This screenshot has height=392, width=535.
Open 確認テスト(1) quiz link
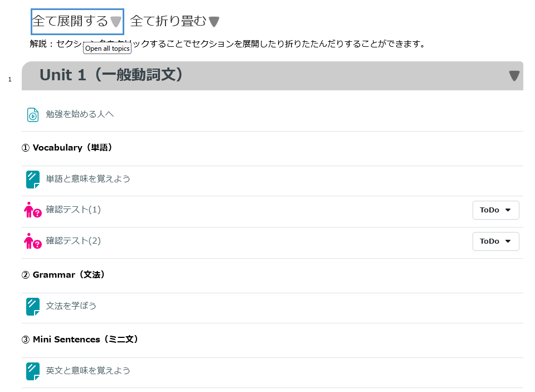(x=74, y=209)
